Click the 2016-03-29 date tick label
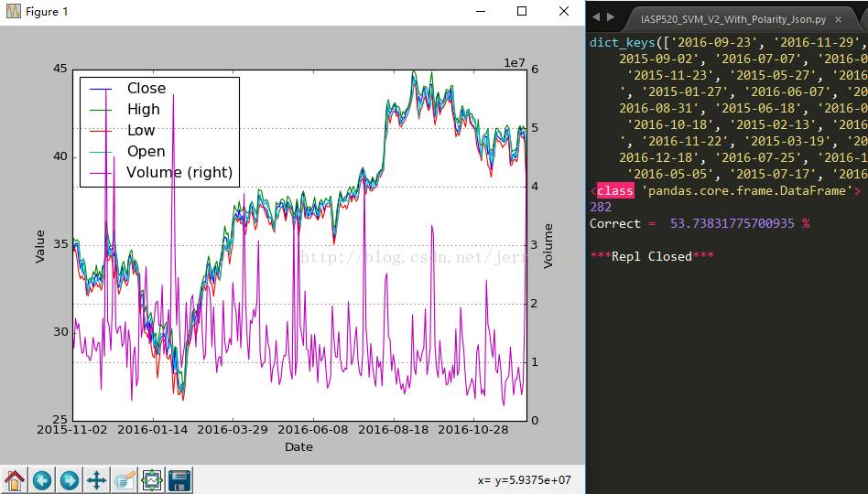868x494 pixels. (233, 430)
